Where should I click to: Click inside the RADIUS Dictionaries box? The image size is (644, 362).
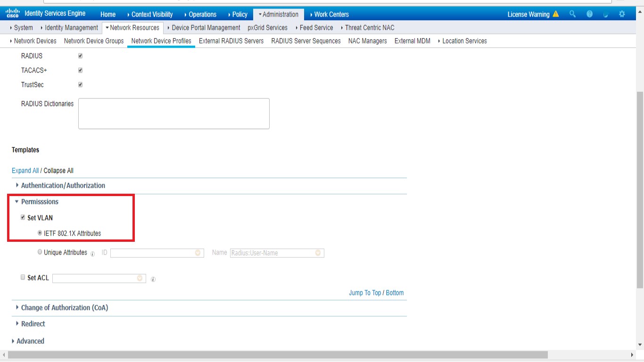coord(173,114)
